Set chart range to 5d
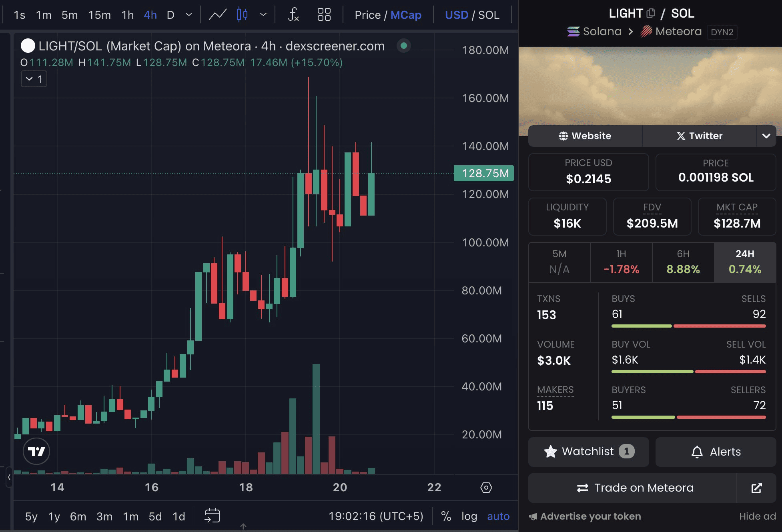 [155, 516]
